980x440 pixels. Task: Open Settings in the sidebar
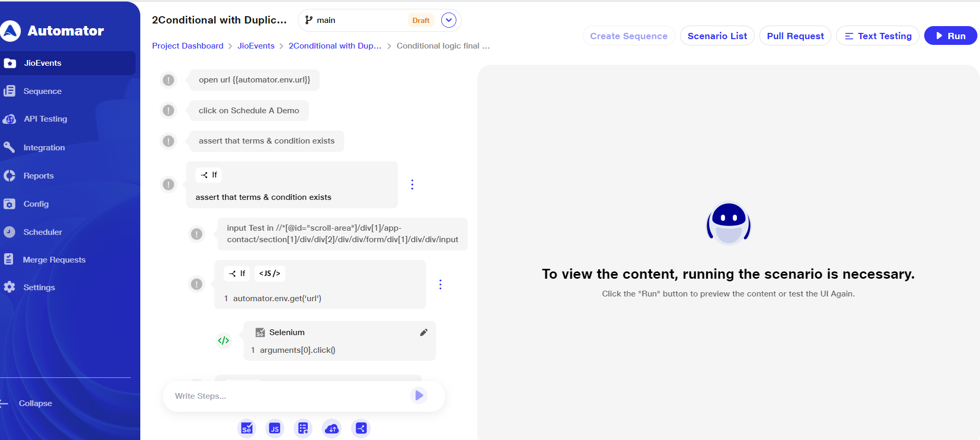39,288
